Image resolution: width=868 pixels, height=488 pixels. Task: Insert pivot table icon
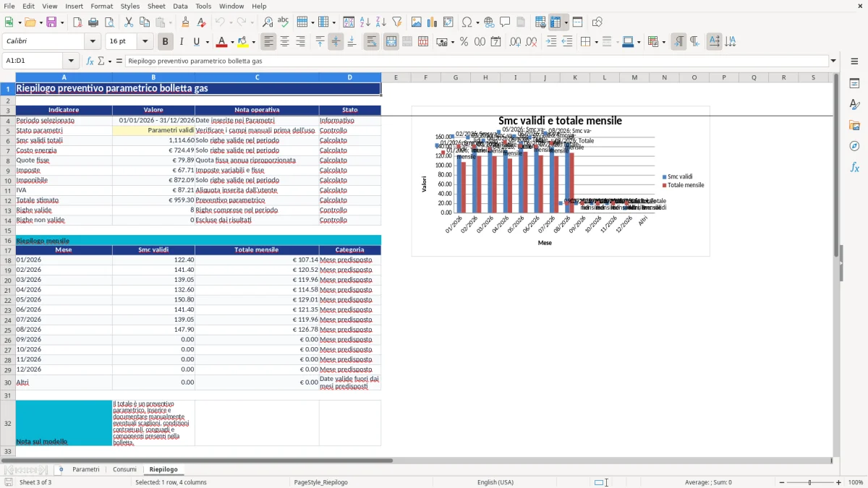[x=448, y=22]
